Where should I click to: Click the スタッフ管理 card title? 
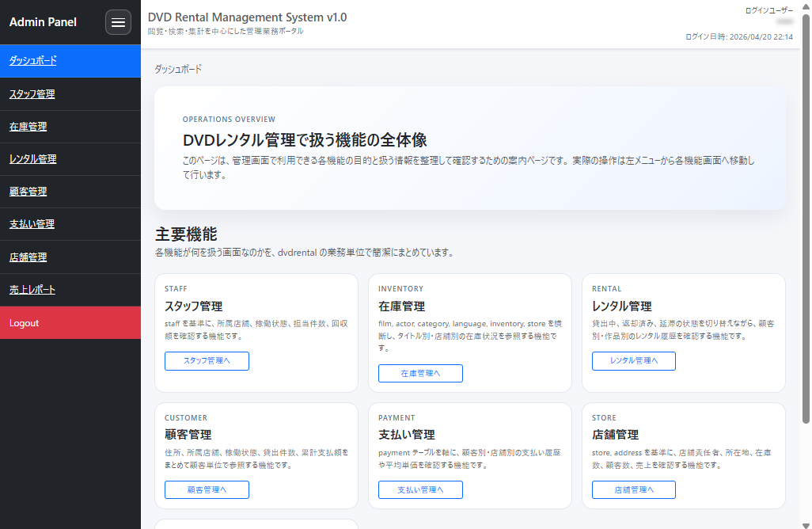click(x=194, y=306)
